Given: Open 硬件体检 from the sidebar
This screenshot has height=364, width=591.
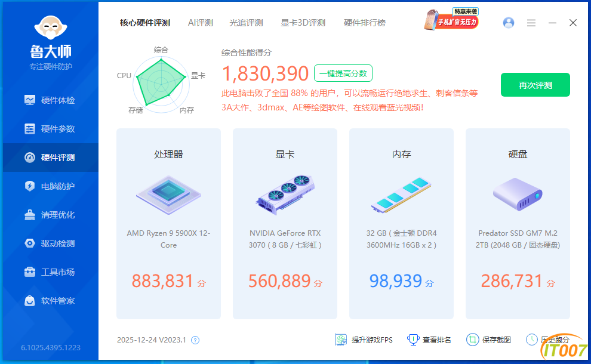Looking at the screenshot, I should (50, 100).
